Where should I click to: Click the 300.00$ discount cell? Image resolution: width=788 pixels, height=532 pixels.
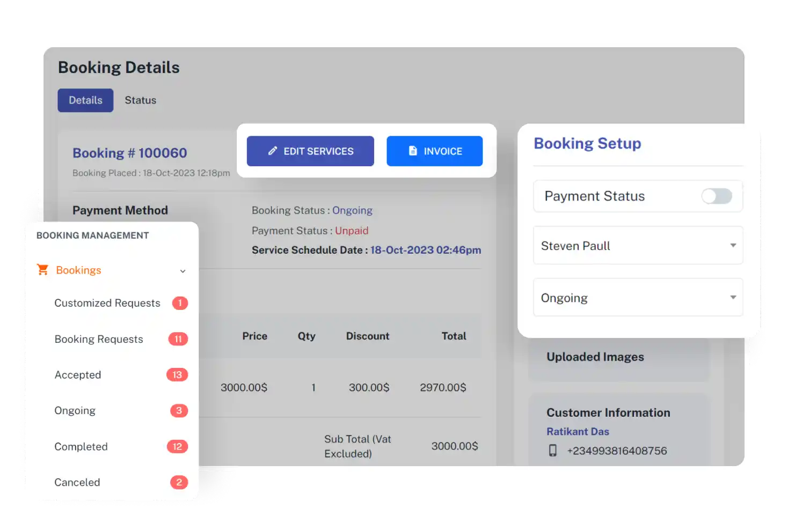tap(369, 387)
